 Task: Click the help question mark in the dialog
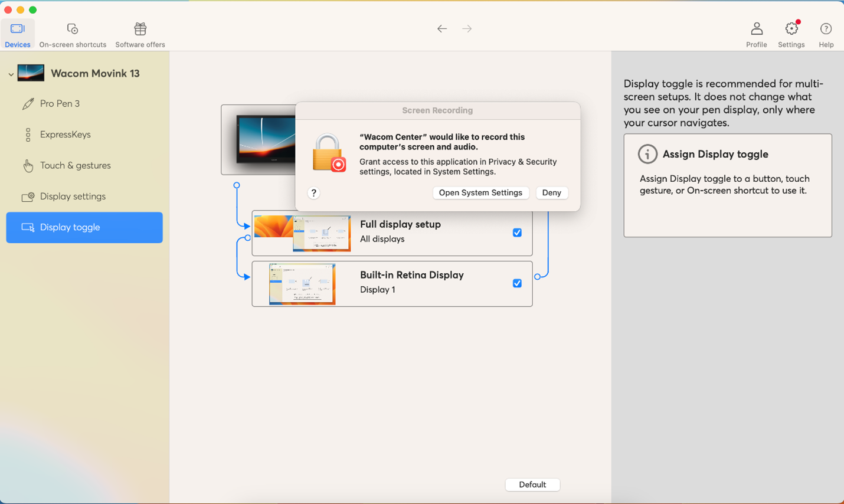point(313,193)
